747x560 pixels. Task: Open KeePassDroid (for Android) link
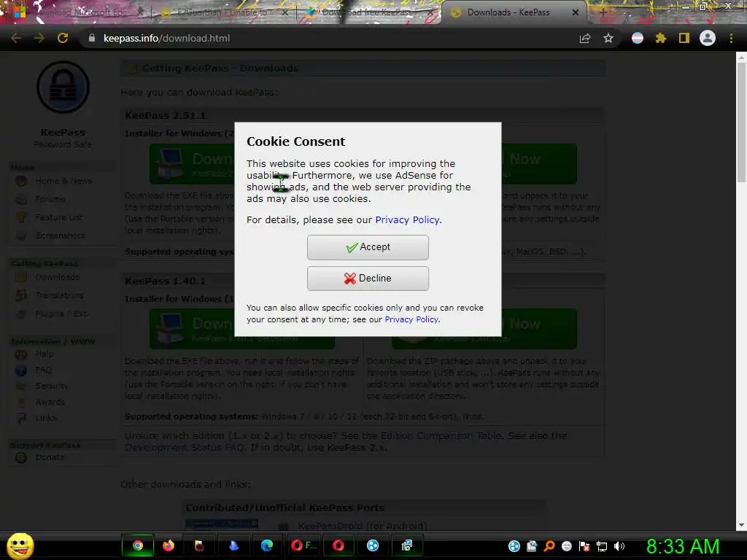[362, 526]
